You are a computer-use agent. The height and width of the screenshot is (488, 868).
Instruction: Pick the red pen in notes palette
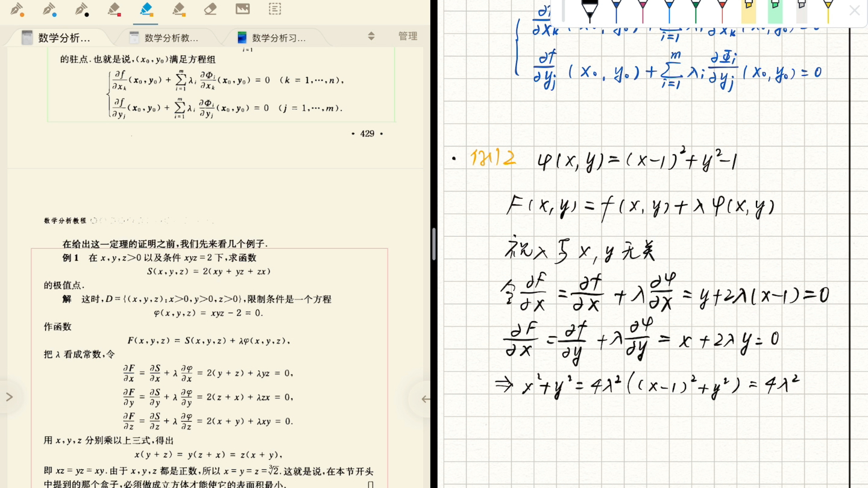click(x=722, y=11)
